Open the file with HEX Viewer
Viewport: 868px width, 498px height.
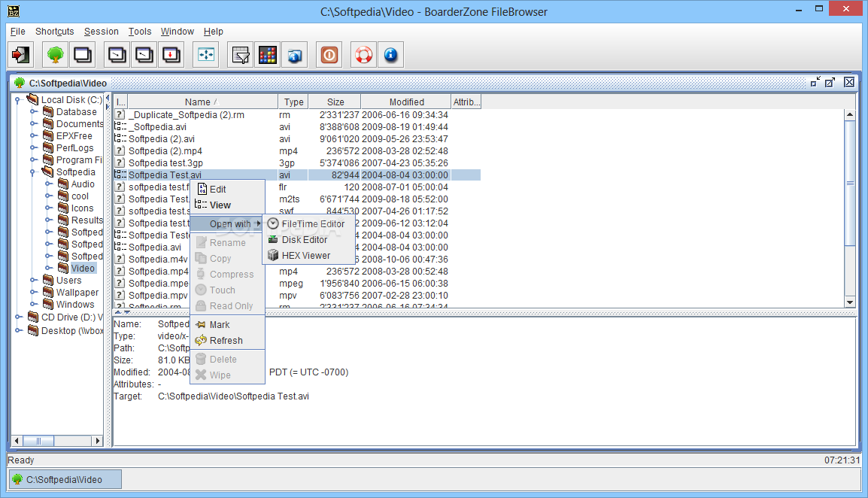[308, 255]
